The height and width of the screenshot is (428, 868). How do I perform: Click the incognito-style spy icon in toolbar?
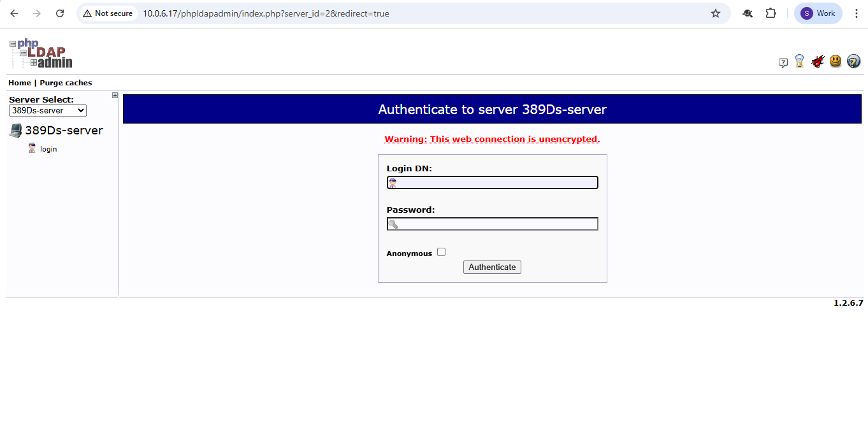748,13
